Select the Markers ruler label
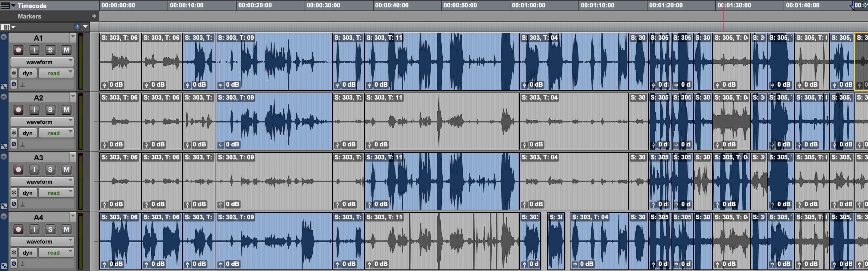Image resolution: width=868 pixels, height=271 pixels. tap(29, 16)
